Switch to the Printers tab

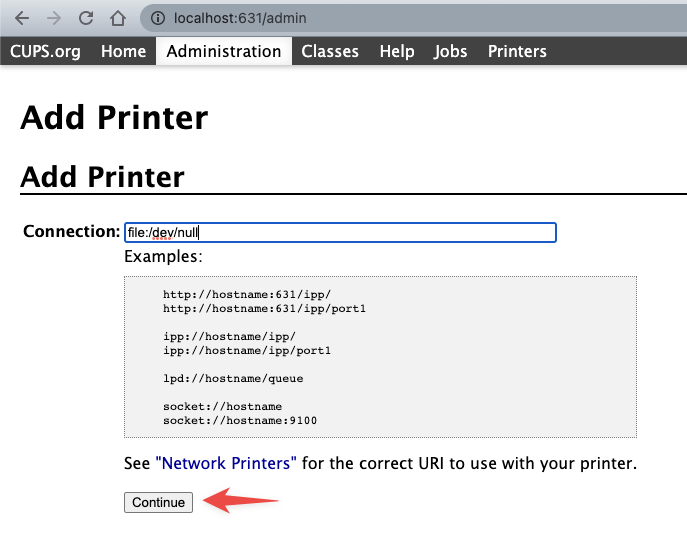[517, 51]
